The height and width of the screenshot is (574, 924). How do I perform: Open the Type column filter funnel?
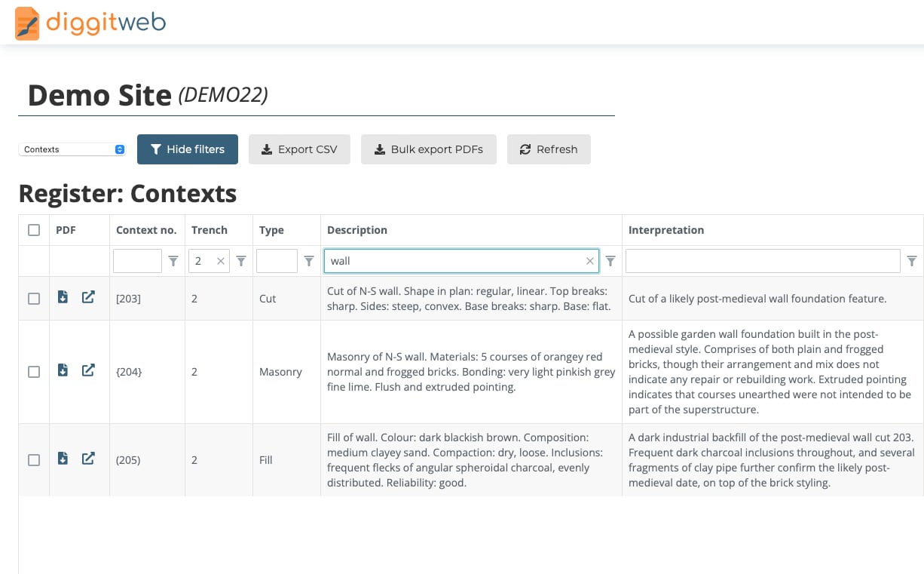tap(309, 260)
